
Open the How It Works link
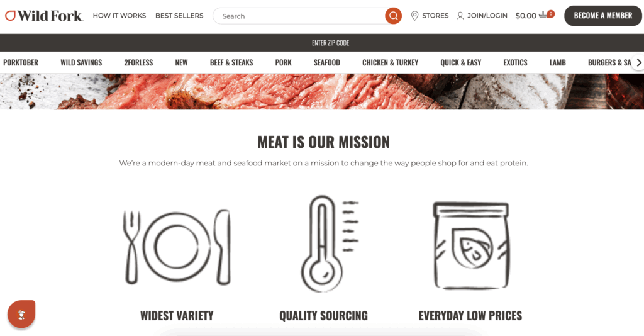(119, 16)
